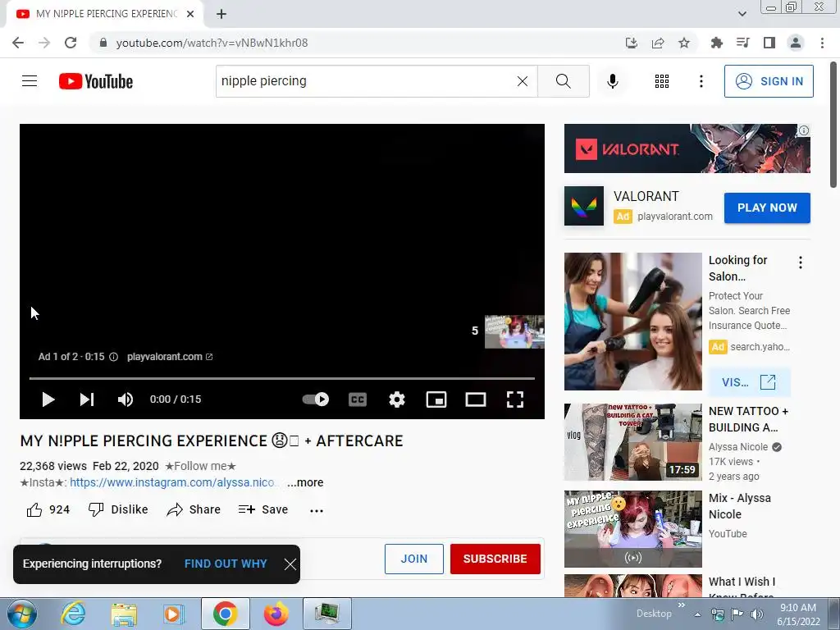Open ad info icon in player
This screenshot has width=840, height=630.
tap(113, 357)
